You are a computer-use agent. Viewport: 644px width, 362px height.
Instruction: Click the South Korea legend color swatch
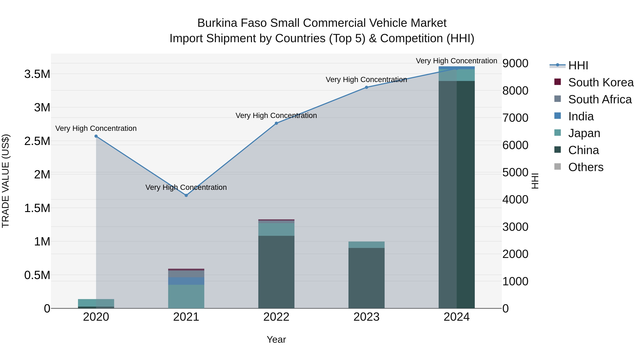pyautogui.click(x=557, y=82)
